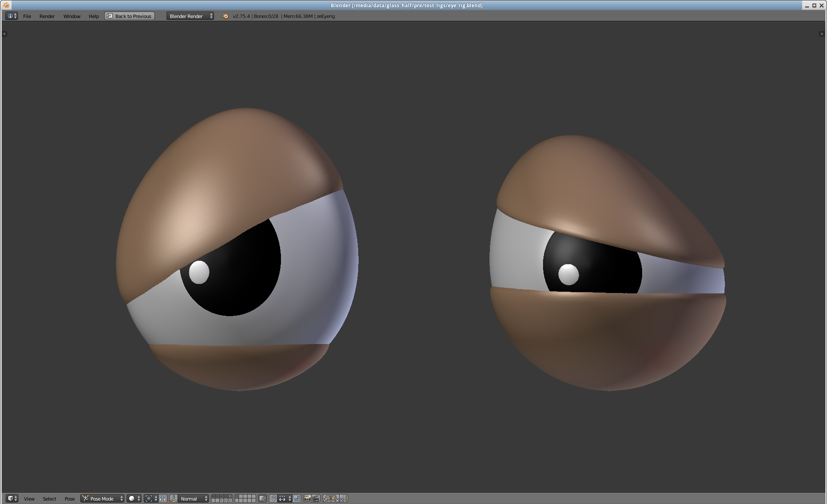
Task: Toggle the 3D manipulator widget axes icon
Action: [x=174, y=498]
